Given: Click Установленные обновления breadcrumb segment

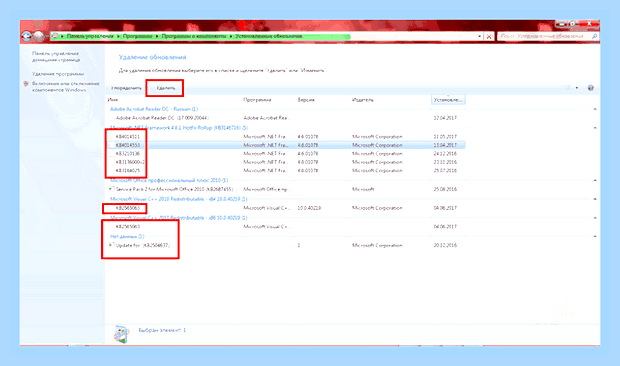Looking at the screenshot, I should (269, 36).
